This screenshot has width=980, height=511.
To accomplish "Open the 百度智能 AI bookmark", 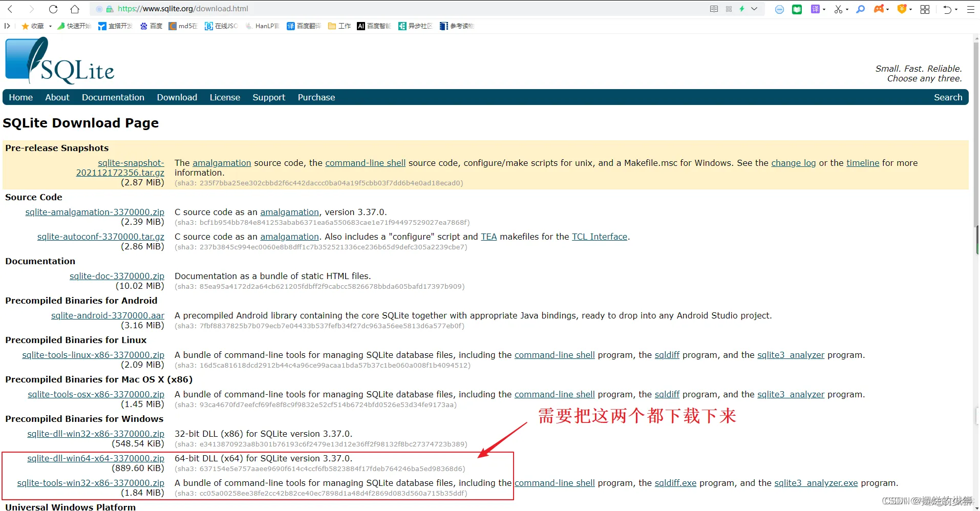I will pos(374,26).
